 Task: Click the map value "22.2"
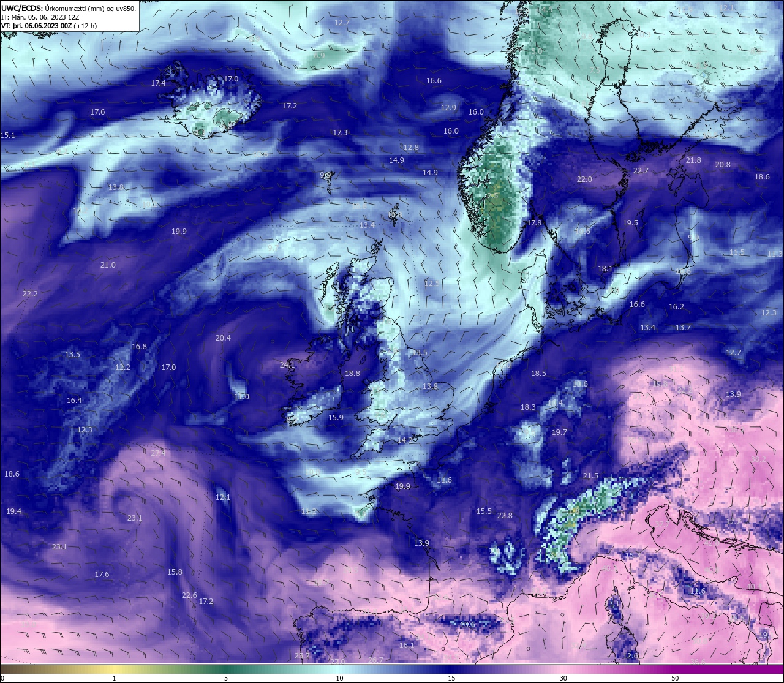[30, 293]
